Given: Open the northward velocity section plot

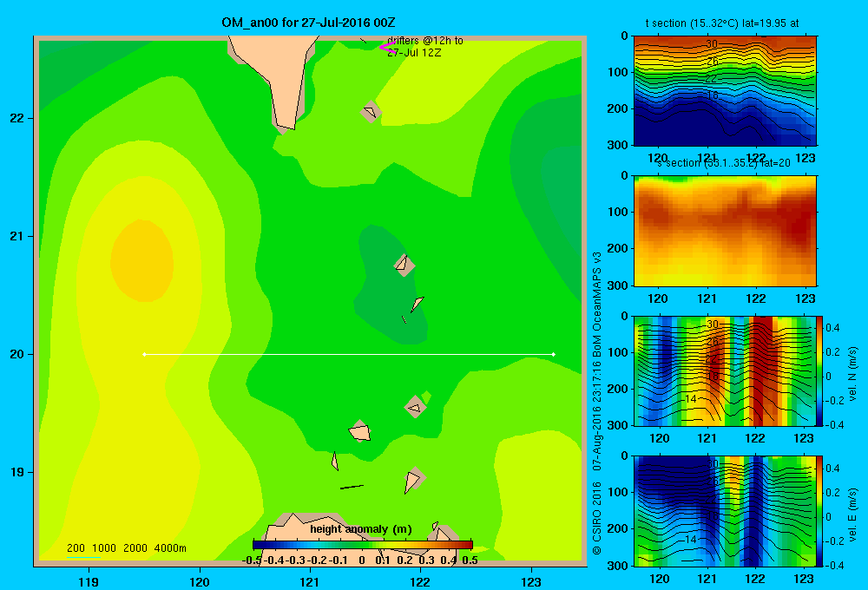Looking at the screenshot, I should coord(725,370).
